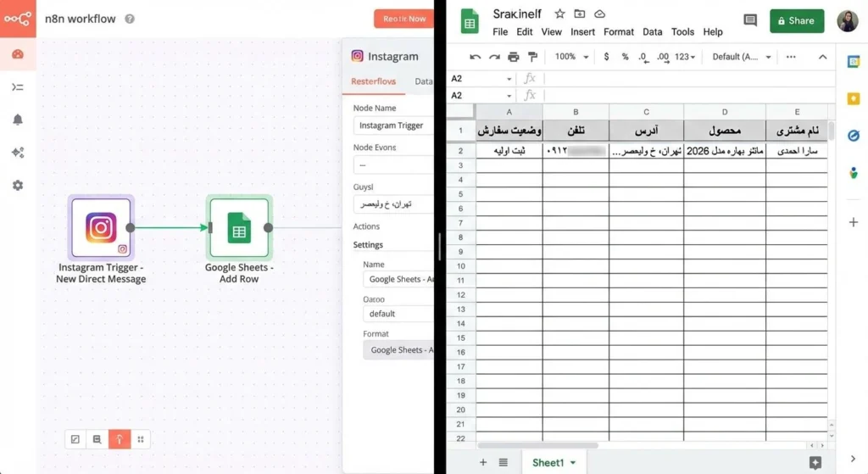This screenshot has width=868, height=474.
Task: Click the default value field
Action: pyautogui.click(x=398, y=314)
